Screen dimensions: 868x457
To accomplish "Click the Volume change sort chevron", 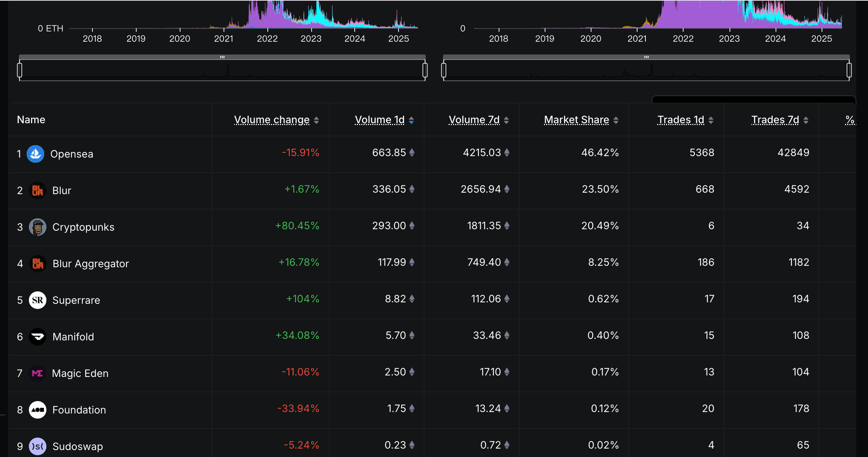I will tap(316, 120).
